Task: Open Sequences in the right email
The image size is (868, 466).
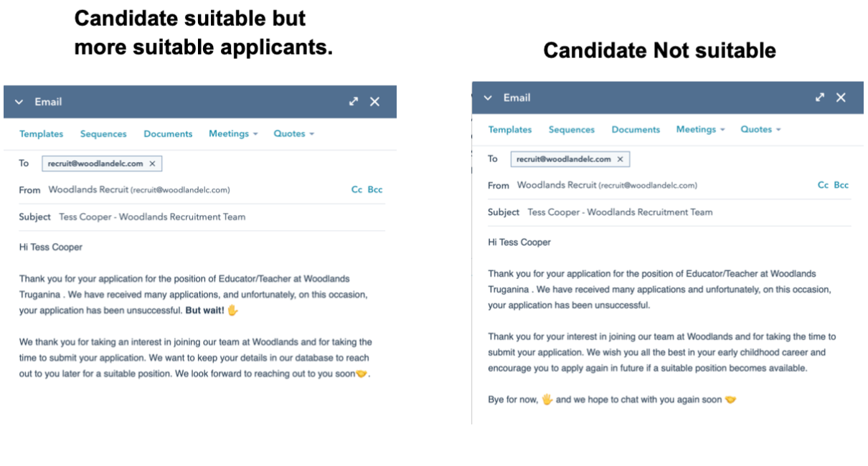Action: 572,130
